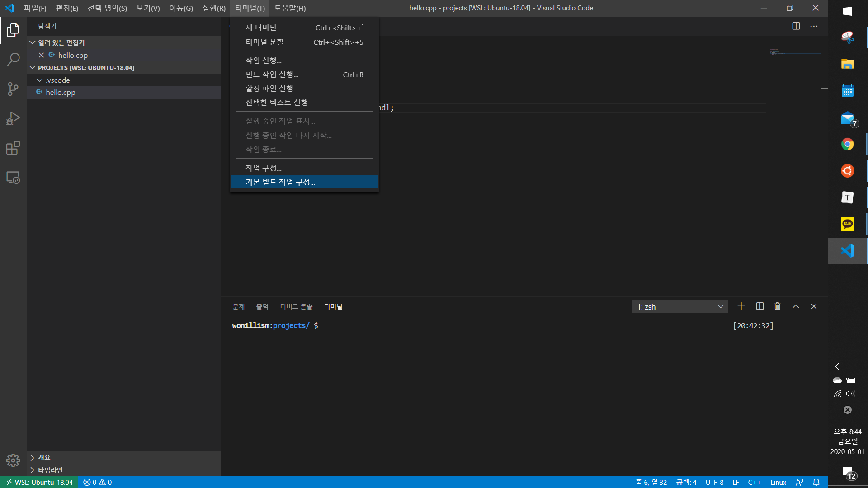
Task: Close hello.cpp in open editors list
Action: pos(41,55)
